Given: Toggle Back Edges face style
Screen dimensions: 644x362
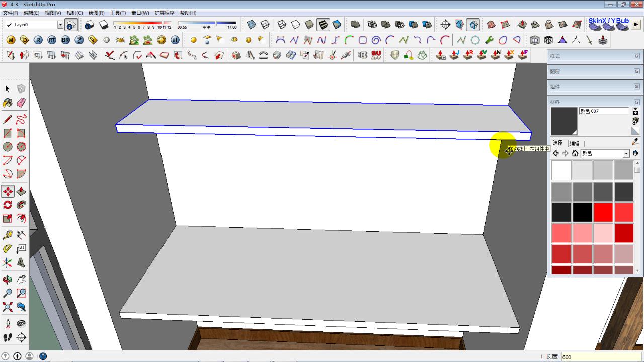Looking at the screenshot, I should coord(265,24).
